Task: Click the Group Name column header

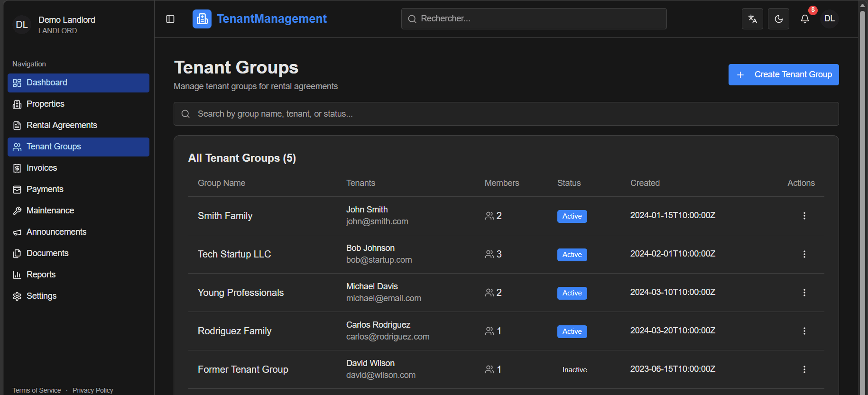Action: (x=222, y=183)
